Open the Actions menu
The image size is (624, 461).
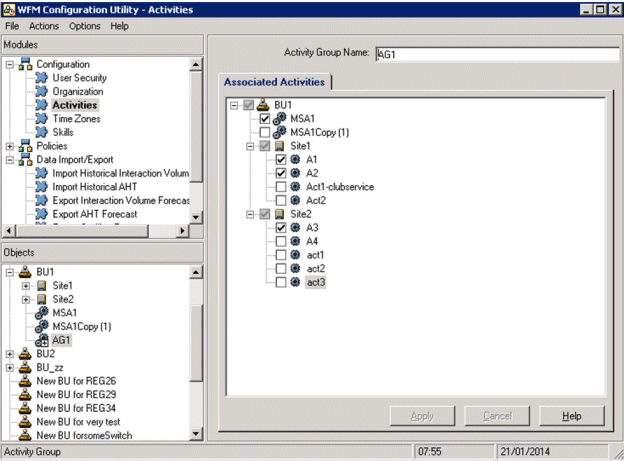coord(43,26)
